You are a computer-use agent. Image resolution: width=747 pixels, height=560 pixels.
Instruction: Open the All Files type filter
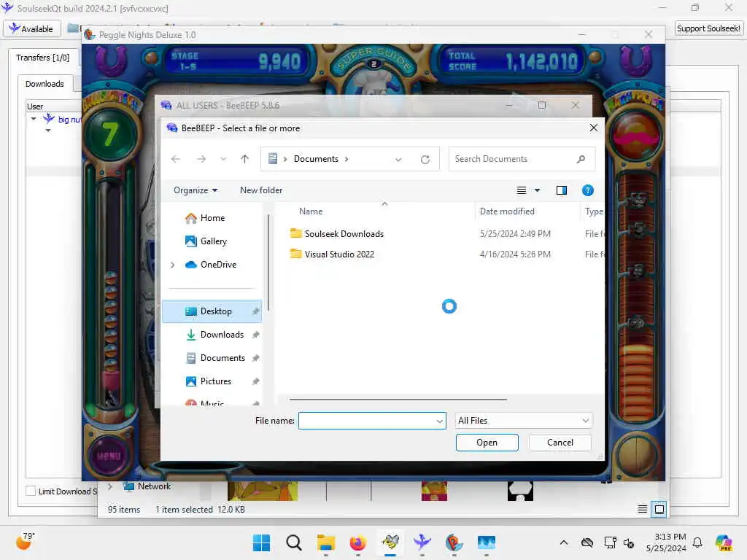524,421
